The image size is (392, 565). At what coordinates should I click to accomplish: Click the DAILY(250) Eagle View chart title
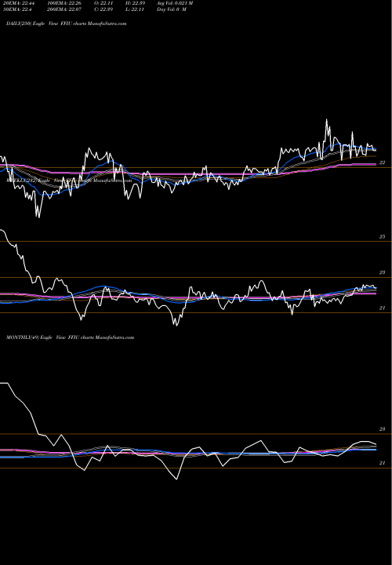click(x=66, y=24)
